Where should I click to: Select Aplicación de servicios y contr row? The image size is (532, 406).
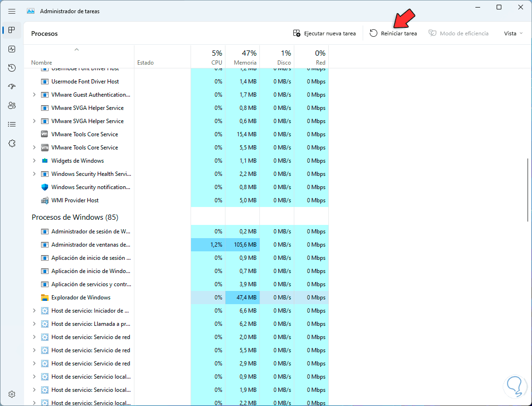pos(176,284)
